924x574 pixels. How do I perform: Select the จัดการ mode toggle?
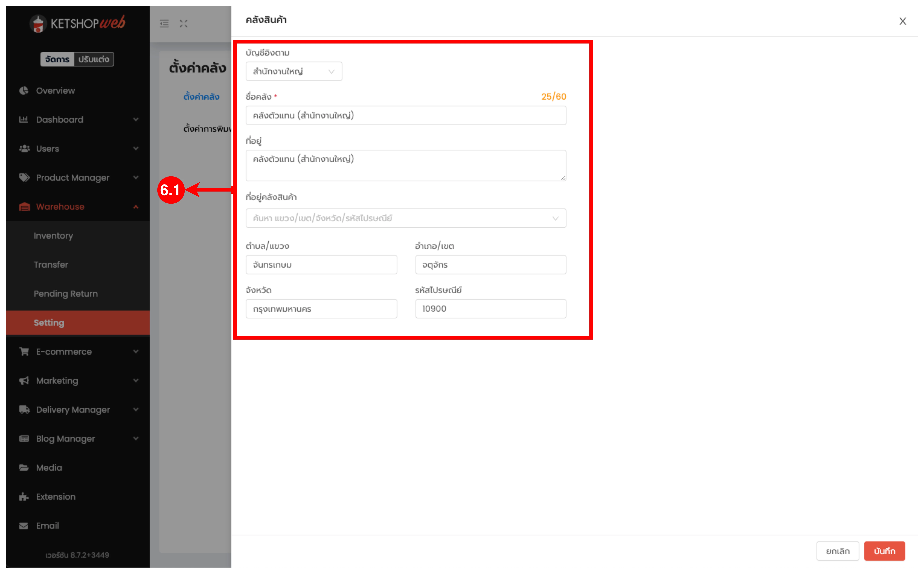(57, 59)
